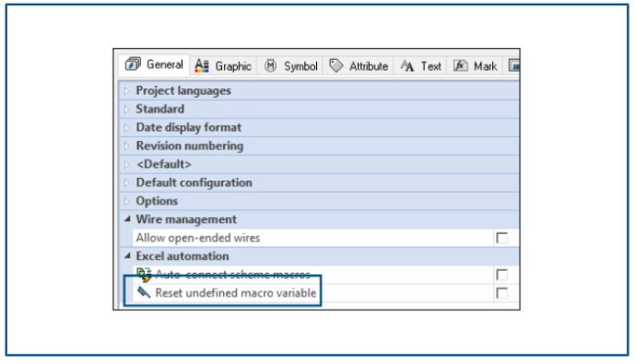Open the partially visible tab after Mark
The image size is (635, 364).
click(513, 65)
